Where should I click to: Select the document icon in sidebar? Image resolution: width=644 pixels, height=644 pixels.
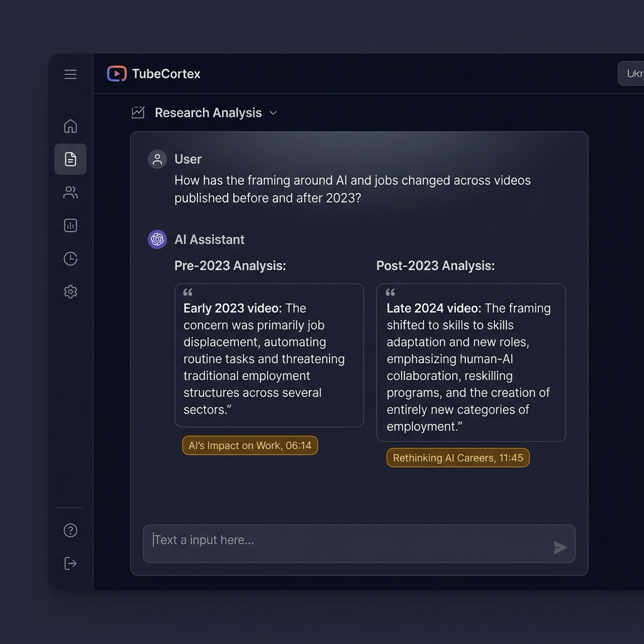[x=70, y=159]
